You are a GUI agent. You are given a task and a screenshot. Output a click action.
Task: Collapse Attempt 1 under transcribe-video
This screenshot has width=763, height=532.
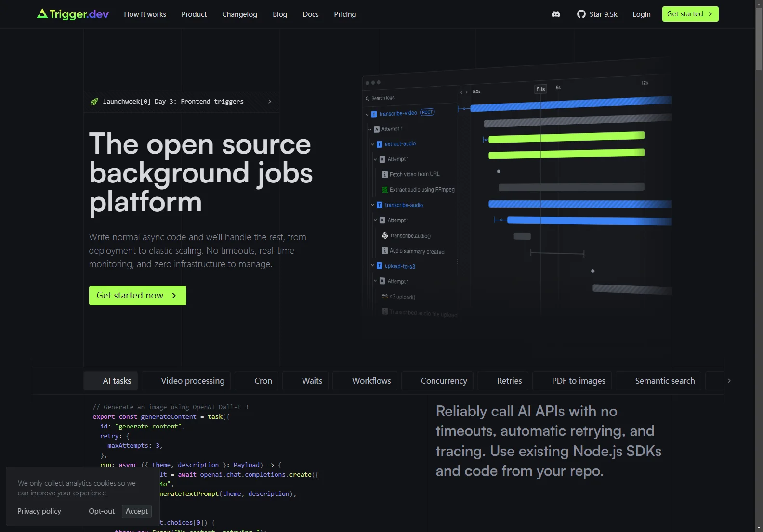[x=370, y=129]
